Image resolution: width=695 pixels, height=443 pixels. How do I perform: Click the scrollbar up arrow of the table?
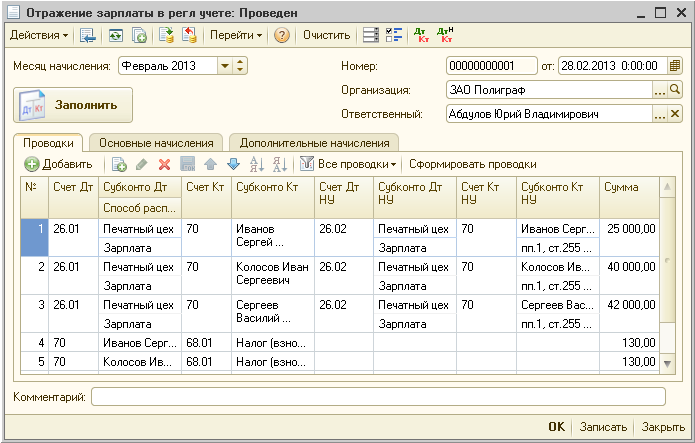(x=667, y=187)
